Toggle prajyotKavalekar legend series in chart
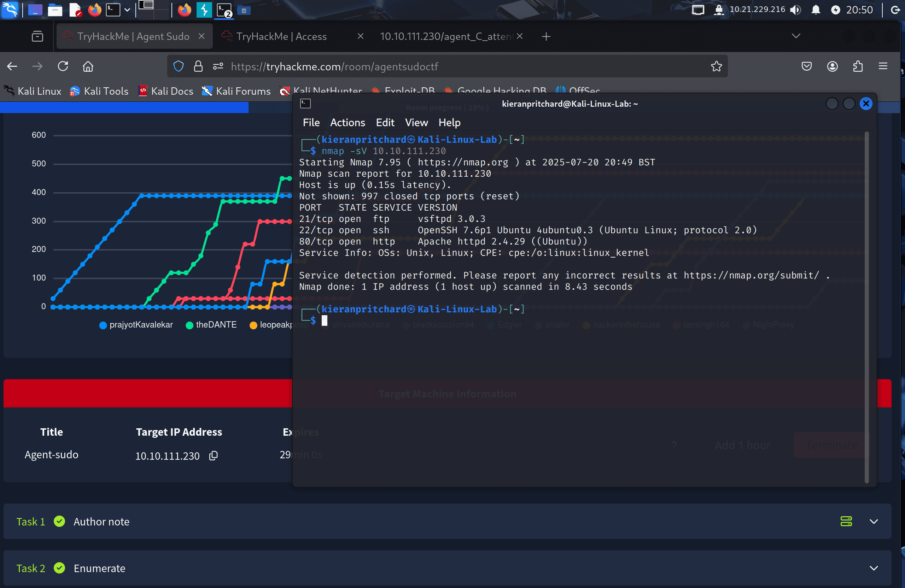This screenshot has width=905, height=588. click(136, 325)
